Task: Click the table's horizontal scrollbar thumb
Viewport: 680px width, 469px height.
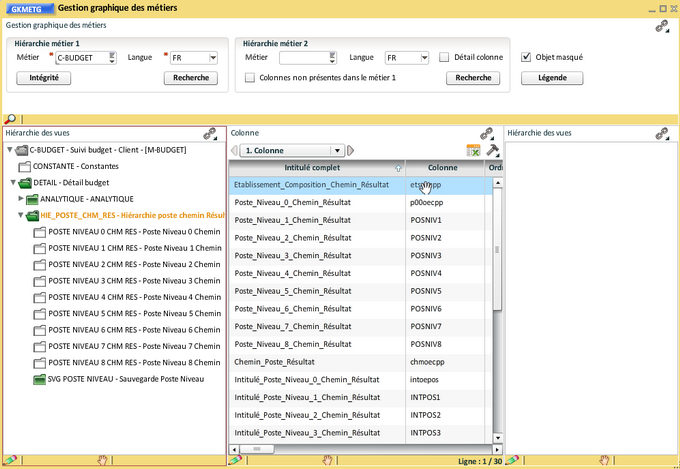Action: coord(257,450)
